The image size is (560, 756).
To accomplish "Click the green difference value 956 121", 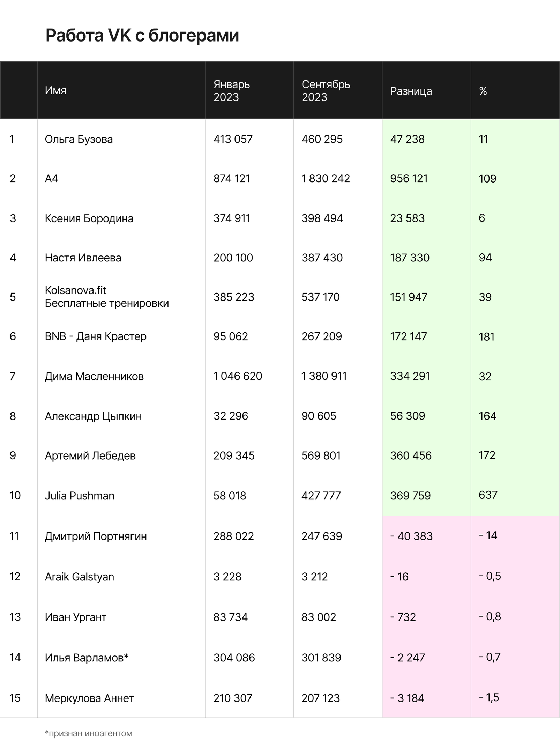I will (409, 179).
